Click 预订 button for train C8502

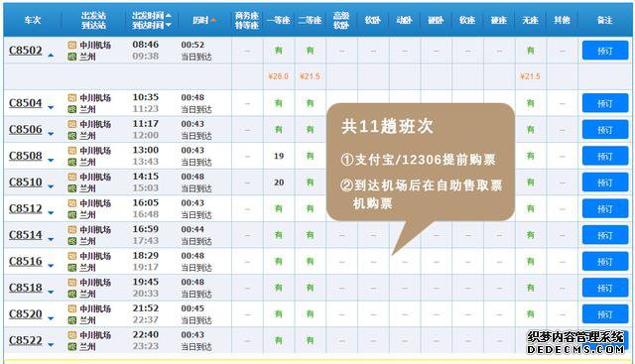[605, 51]
